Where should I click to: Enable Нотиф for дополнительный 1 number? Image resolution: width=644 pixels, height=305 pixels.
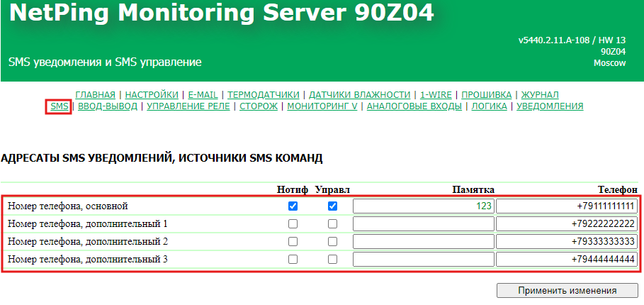coord(293,224)
